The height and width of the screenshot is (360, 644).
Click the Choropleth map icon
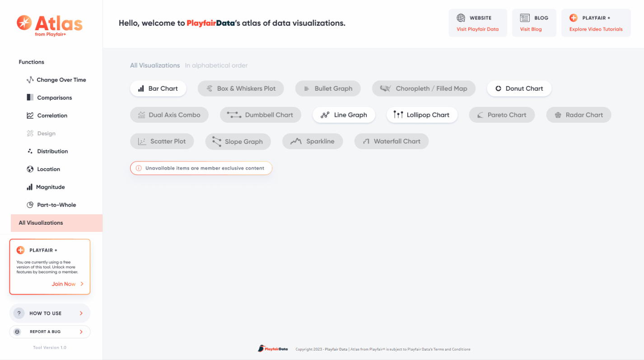click(x=385, y=88)
